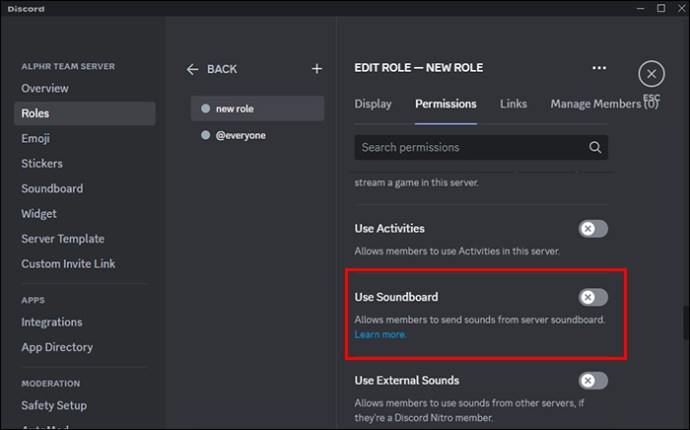Click the Learn more link
Screen dimensions: 690x430
pyautogui.click(x=380, y=334)
